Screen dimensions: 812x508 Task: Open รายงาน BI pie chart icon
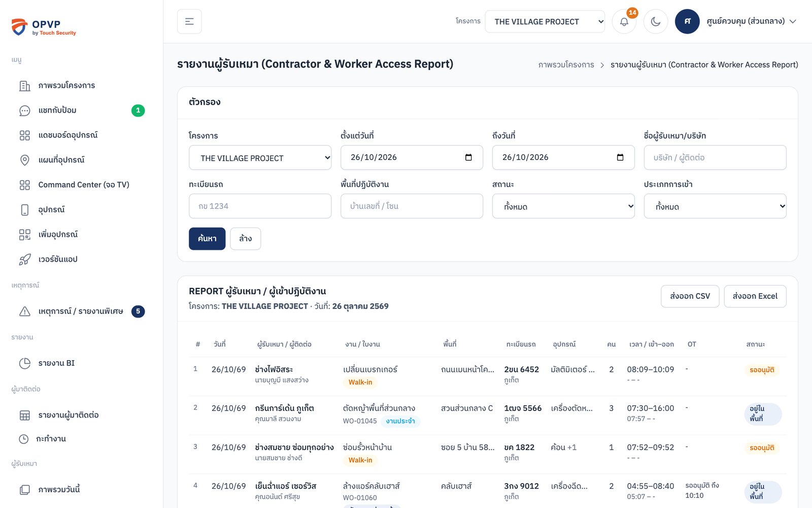coord(24,363)
